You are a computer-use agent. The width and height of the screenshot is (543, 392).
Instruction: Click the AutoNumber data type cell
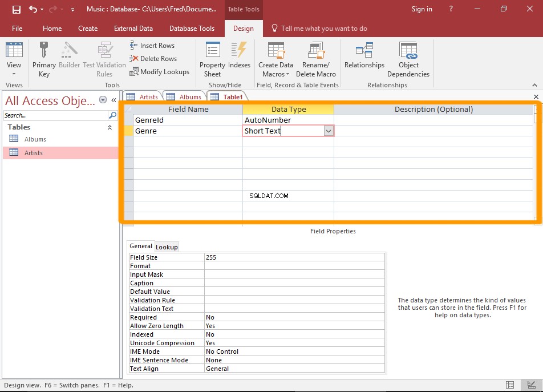pos(288,120)
